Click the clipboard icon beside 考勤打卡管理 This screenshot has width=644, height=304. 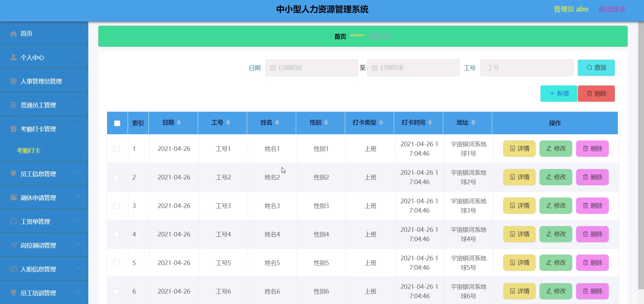pyautogui.click(x=13, y=129)
